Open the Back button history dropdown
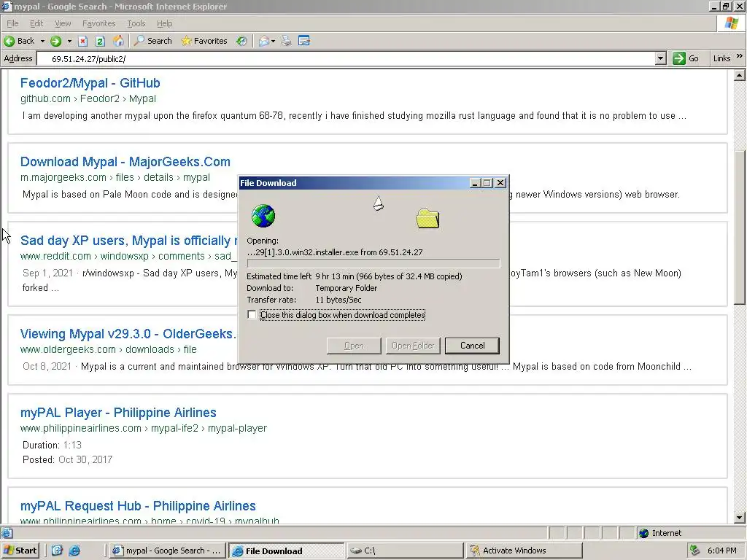The width and height of the screenshot is (747, 560). click(42, 42)
